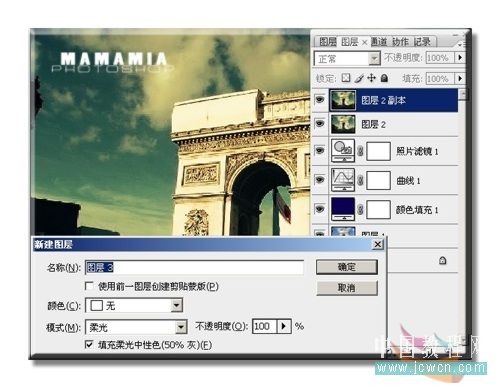
Task: Click the panel 不透明度 field showing 100%
Action: coord(441,58)
